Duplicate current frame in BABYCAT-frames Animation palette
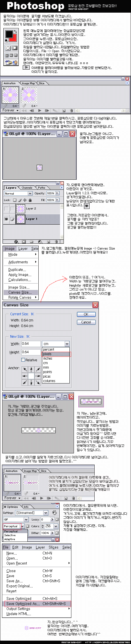This screenshot has width=131, height=644. coord(65,498)
